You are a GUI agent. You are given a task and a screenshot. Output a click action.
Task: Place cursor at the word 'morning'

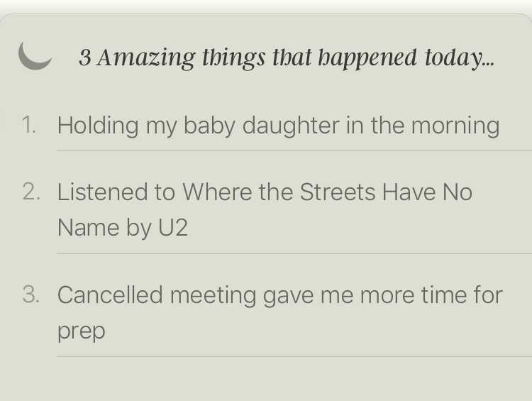pos(455,126)
